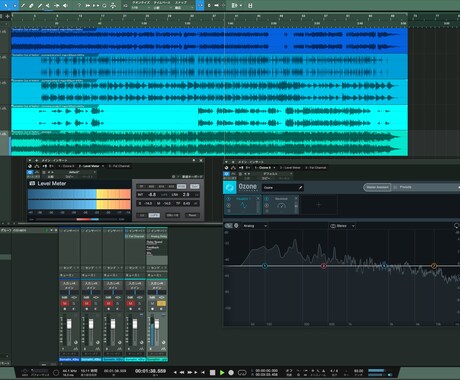Select the green bottom track waveform clip

point(210,143)
